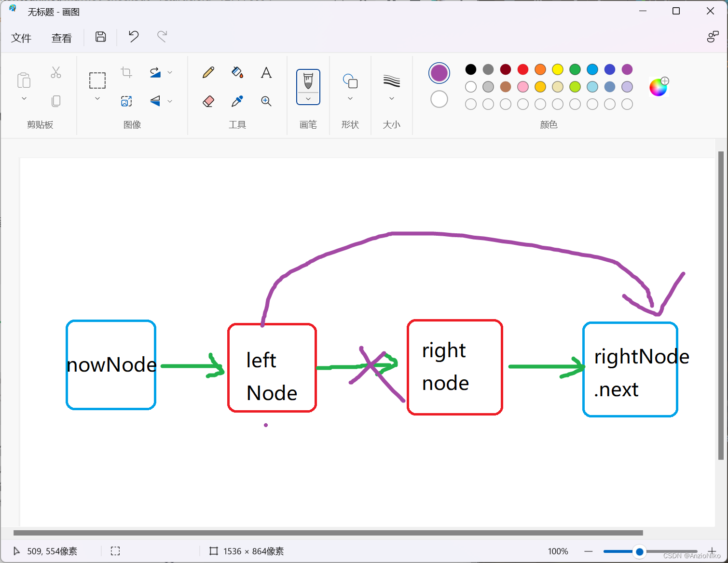Open the 文件 menu
Screen dimensions: 728x563
point(21,38)
